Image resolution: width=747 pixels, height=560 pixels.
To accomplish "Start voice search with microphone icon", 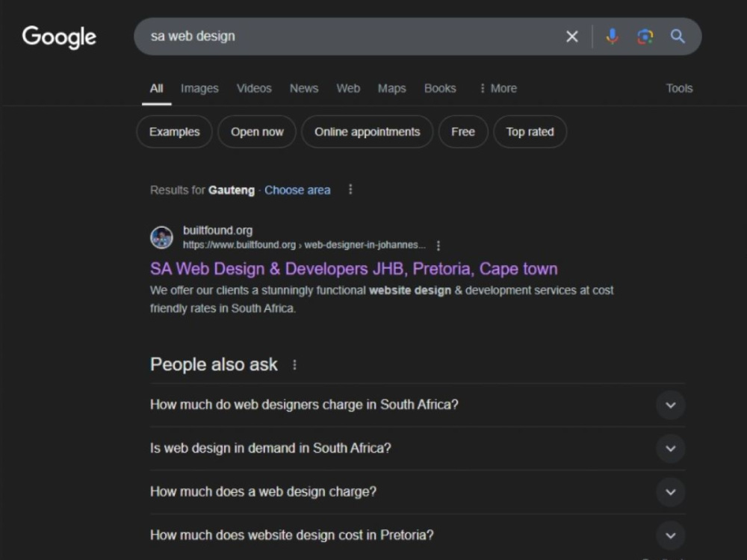I will pos(613,36).
